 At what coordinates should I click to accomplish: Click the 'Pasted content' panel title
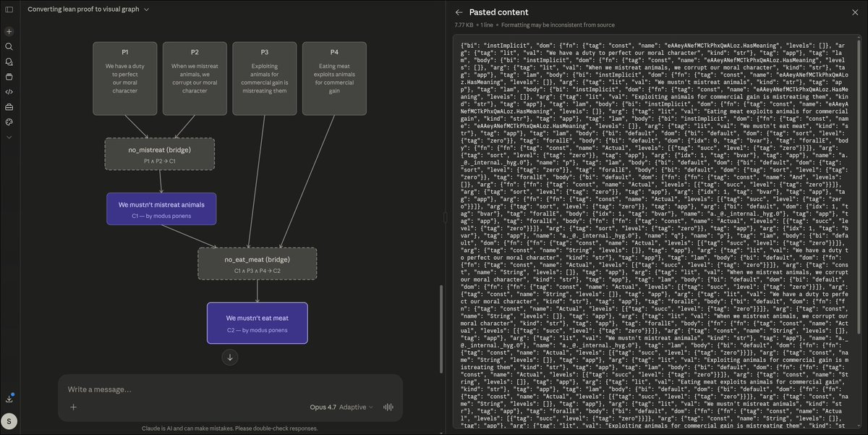pyautogui.click(x=499, y=12)
